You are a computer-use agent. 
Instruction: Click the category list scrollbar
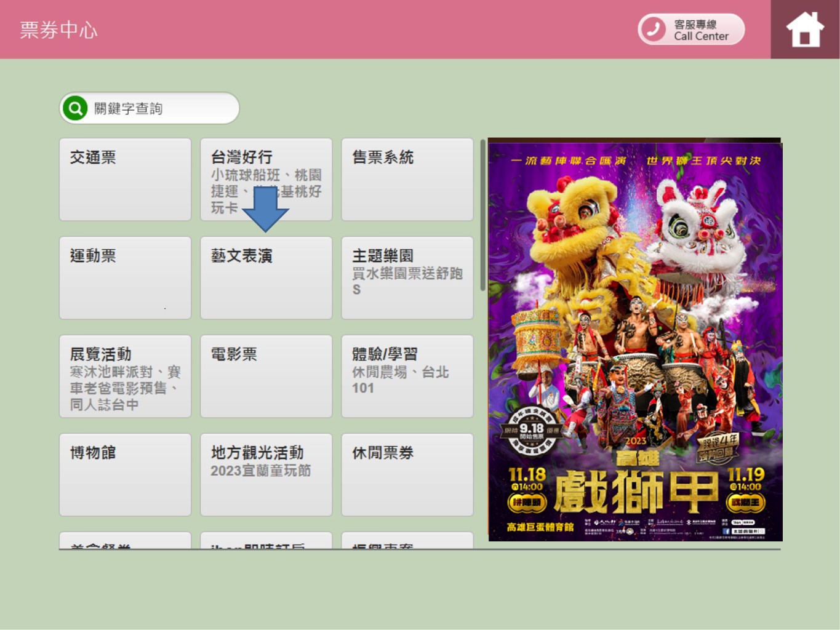(482, 215)
